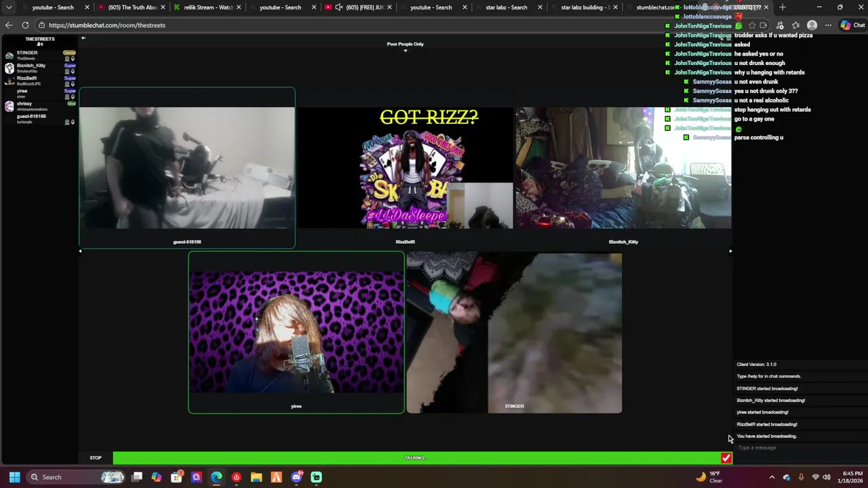Click the address bar URL stumblechat.com/room/thestreets
The width and height of the screenshot is (868, 488).
pos(107,25)
